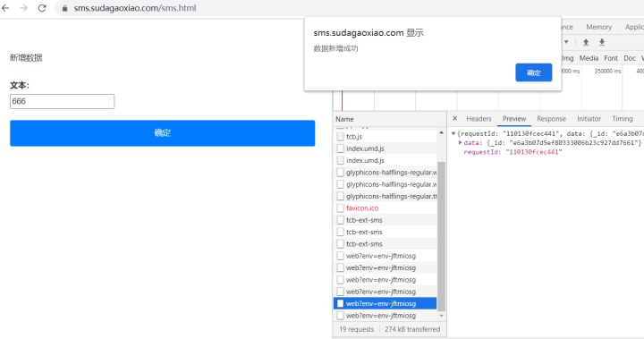Filter network requests by Doc
644x339 pixels.
(629, 58)
